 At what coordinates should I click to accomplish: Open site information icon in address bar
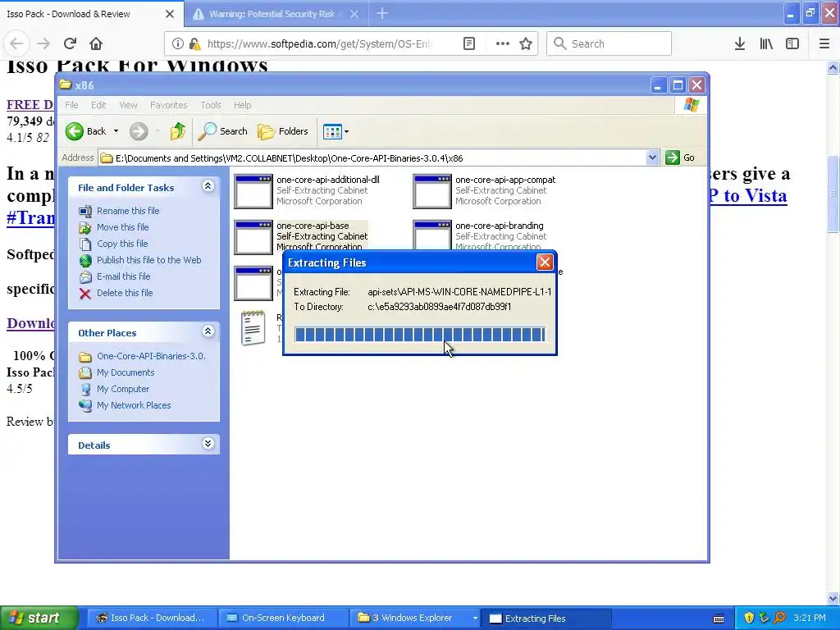(178, 44)
